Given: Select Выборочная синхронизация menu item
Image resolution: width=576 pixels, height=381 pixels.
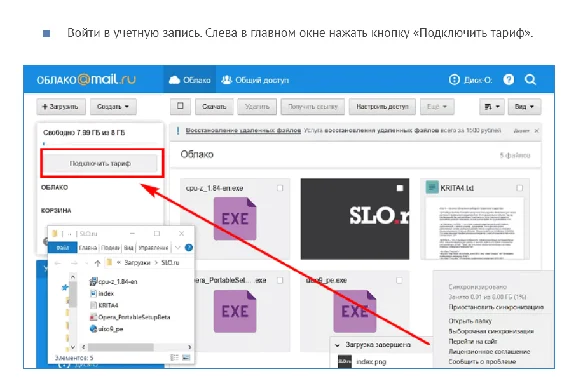Looking at the screenshot, I should (491, 331).
